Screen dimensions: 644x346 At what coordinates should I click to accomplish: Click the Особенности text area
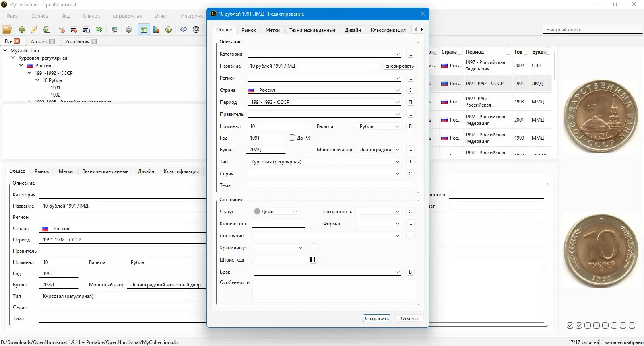pos(334,290)
